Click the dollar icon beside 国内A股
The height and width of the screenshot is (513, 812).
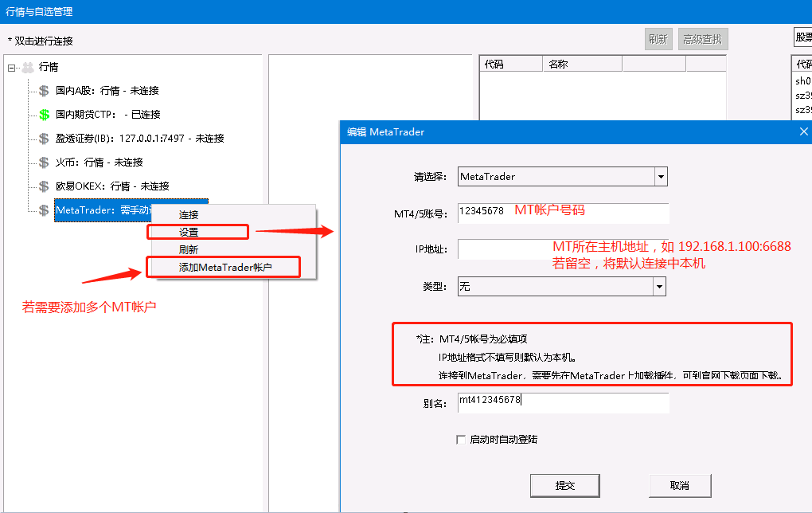click(x=44, y=91)
